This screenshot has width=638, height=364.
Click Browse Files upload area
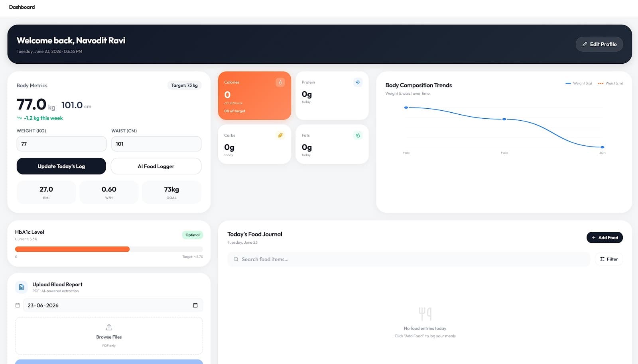pyautogui.click(x=109, y=336)
